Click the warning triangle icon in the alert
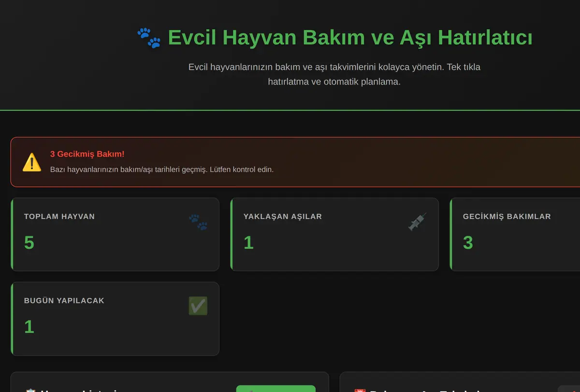The height and width of the screenshot is (392, 580). point(32,162)
